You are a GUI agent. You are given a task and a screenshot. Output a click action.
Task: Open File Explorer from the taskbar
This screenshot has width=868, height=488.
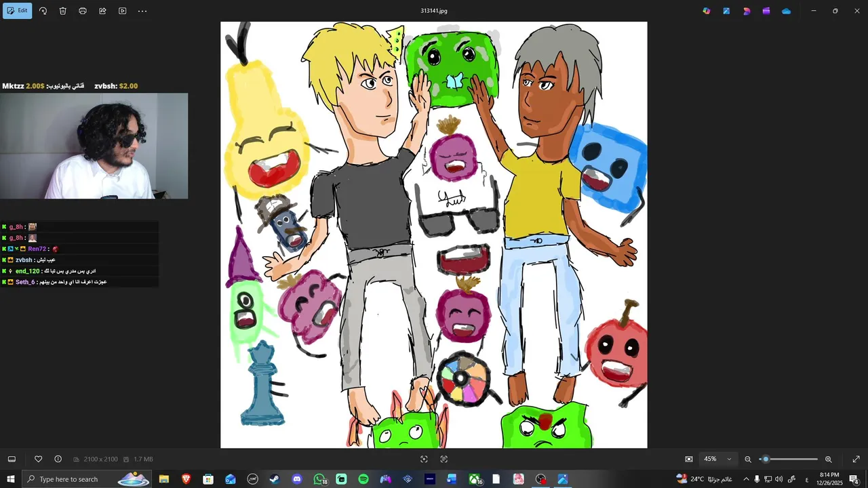pos(164,479)
